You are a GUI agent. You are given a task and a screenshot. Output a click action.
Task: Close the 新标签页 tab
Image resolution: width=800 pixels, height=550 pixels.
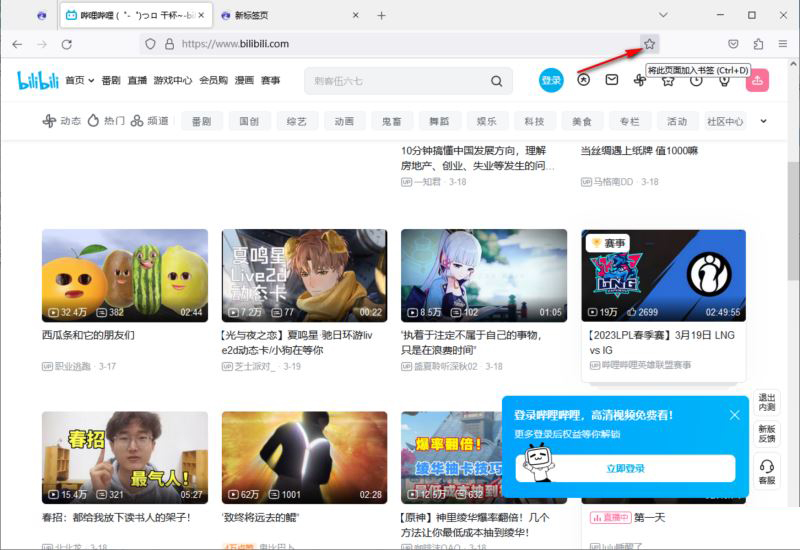pyautogui.click(x=356, y=15)
